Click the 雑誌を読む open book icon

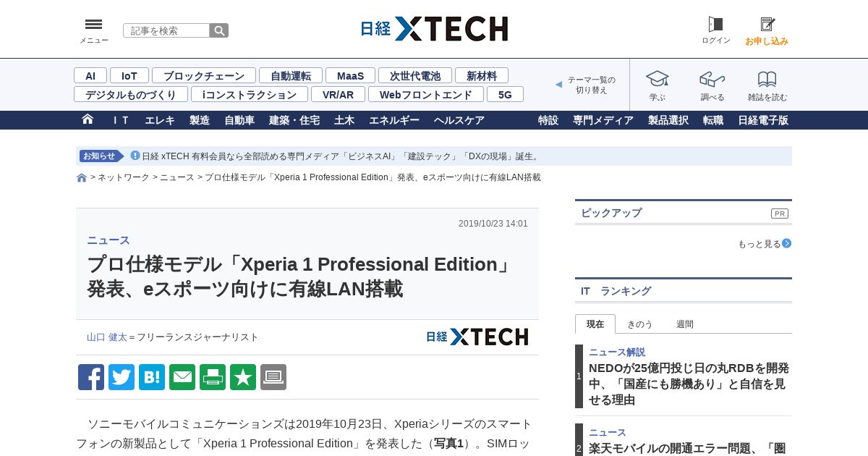click(767, 78)
